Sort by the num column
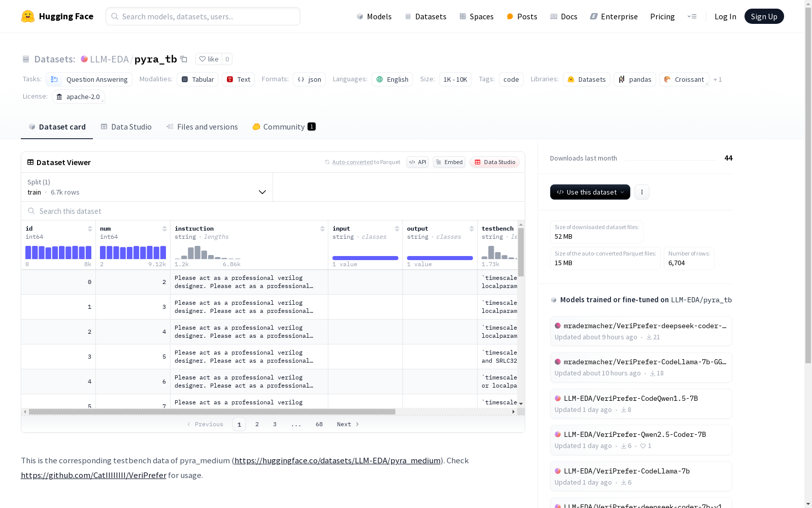 tap(164, 229)
